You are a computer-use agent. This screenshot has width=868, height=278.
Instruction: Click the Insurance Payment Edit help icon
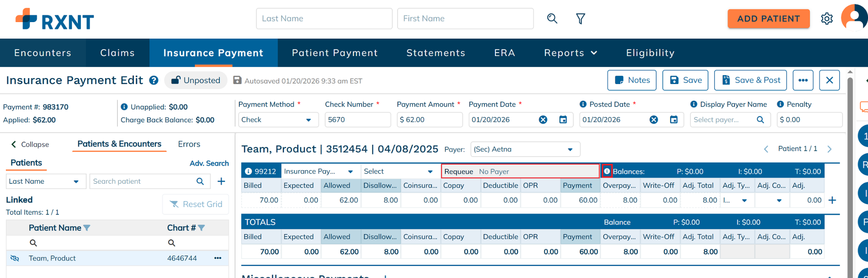coord(154,81)
